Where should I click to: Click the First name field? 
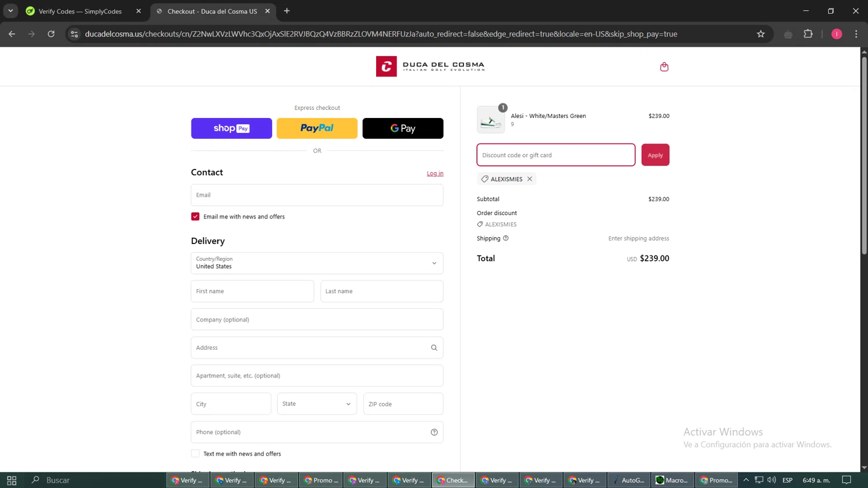pos(252,291)
